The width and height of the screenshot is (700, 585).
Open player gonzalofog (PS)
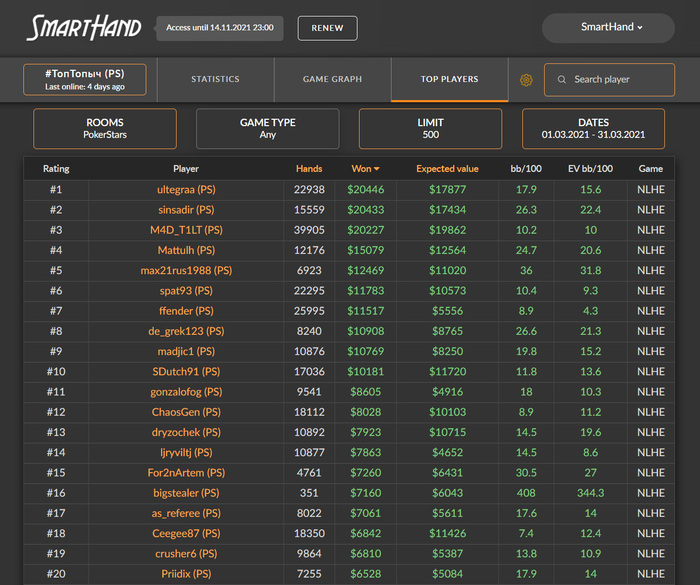(x=186, y=392)
